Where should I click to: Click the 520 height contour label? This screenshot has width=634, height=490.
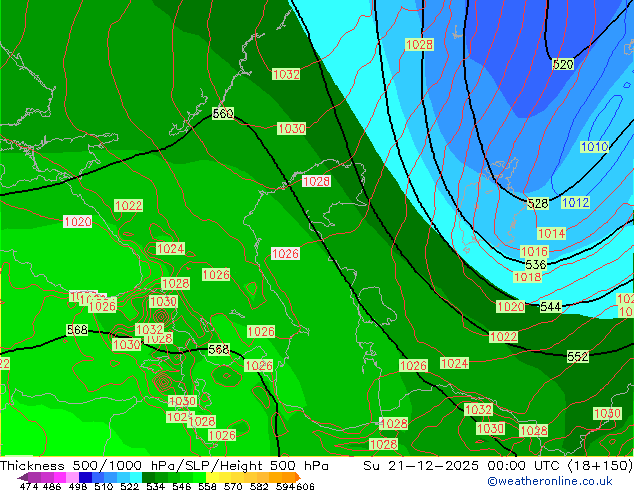point(563,64)
